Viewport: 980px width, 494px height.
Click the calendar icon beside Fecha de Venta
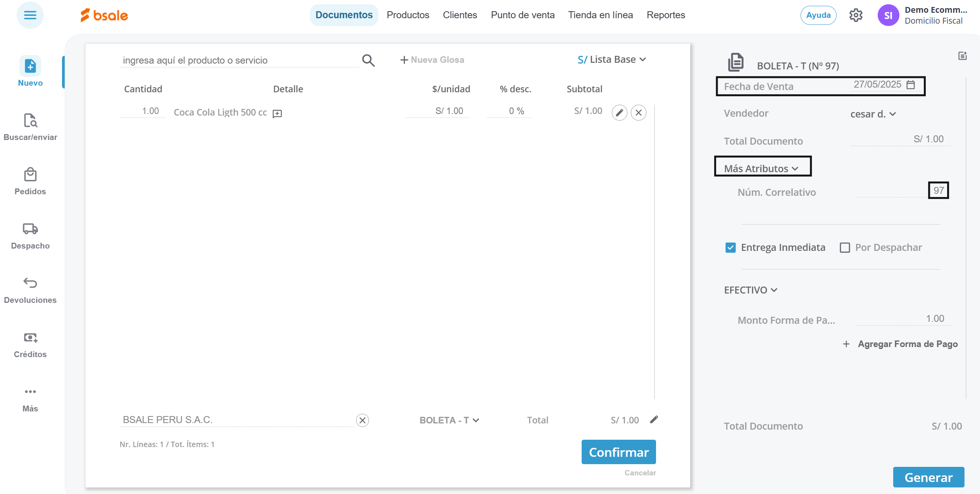coord(911,85)
